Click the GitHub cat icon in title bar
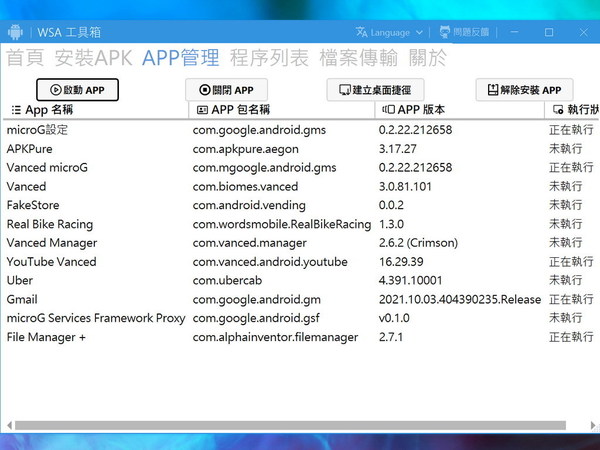Viewport: 600px width, 450px height. point(445,32)
